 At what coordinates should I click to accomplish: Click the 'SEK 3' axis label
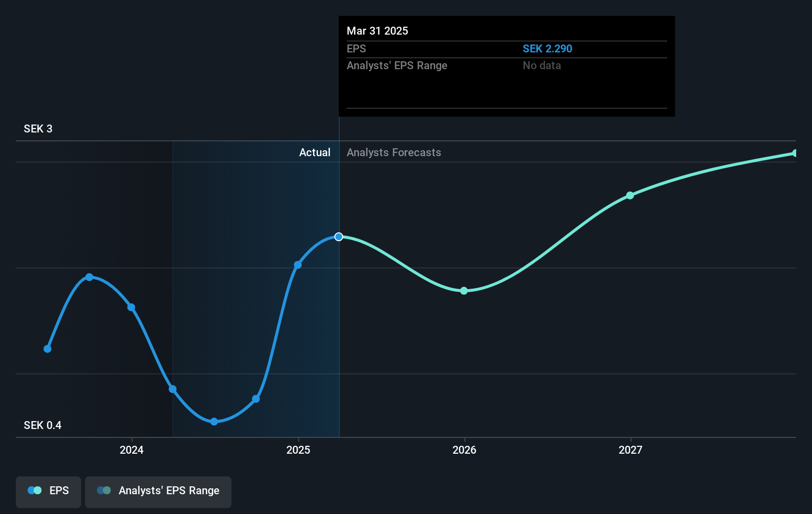(38, 129)
